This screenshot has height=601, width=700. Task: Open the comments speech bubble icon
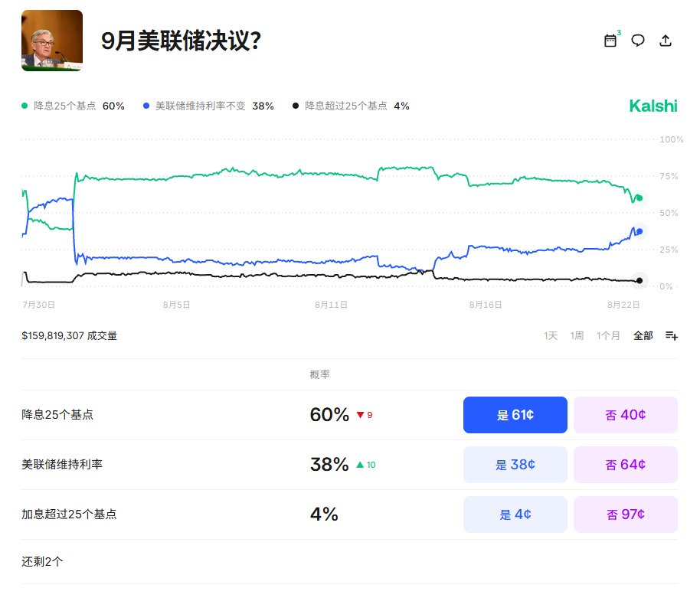[x=637, y=41]
